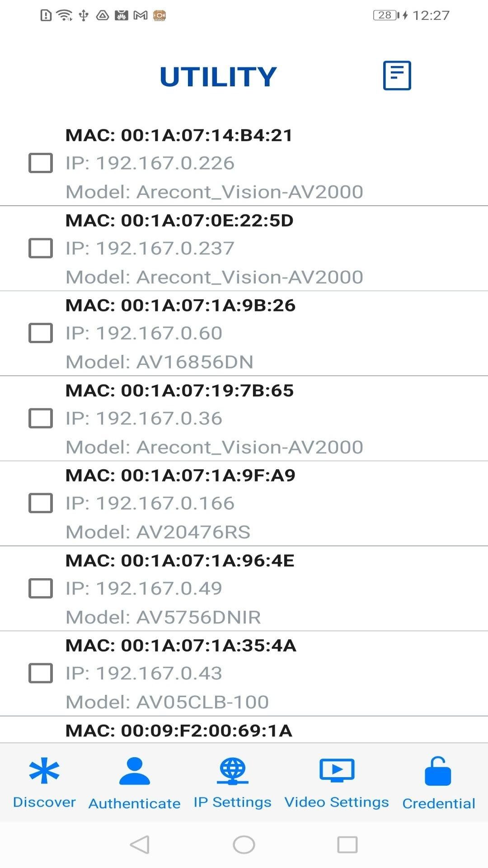
Task: Enable checkbox for IP 192.167.0.36
Action: click(41, 418)
